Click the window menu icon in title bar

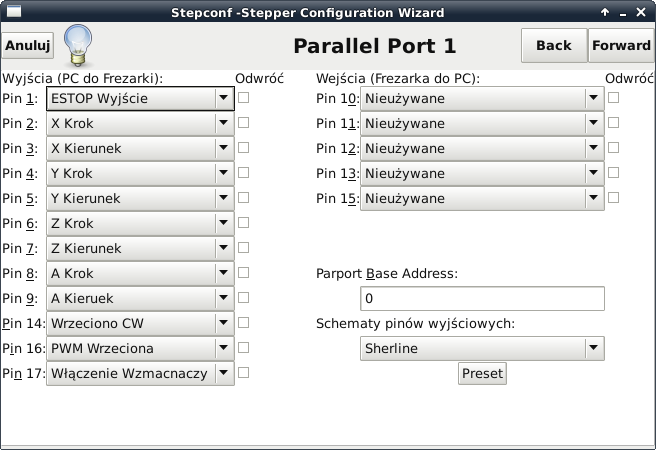tap(14, 12)
